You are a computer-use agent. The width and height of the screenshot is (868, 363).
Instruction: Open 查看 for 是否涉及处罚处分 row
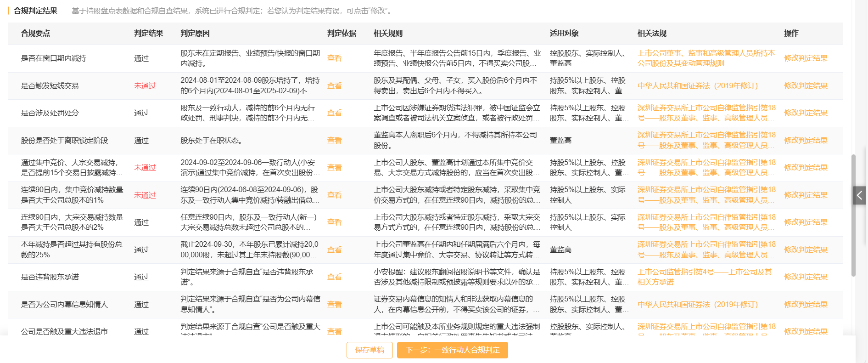(x=334, y=113)
